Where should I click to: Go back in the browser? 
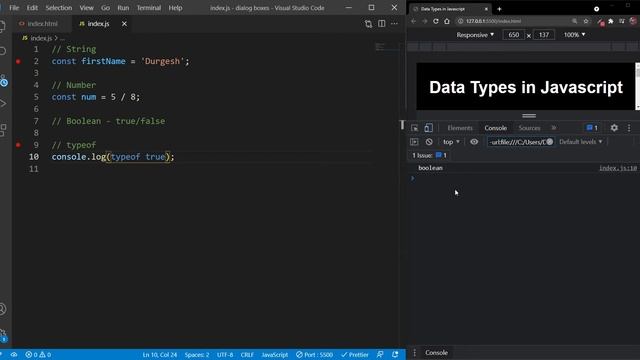413,21
